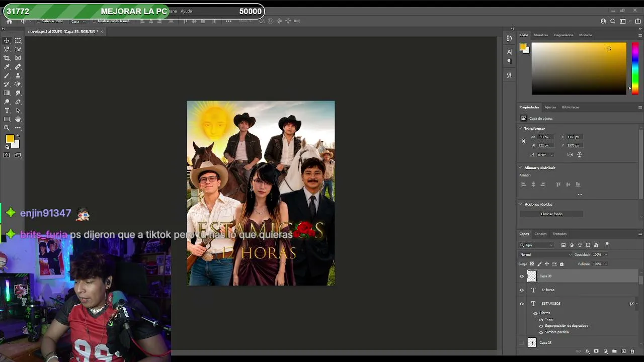Image resolution: width=644 pixels, height=362 pixels.
Task: Select the Horizontal Type tool
Action: 7,110
